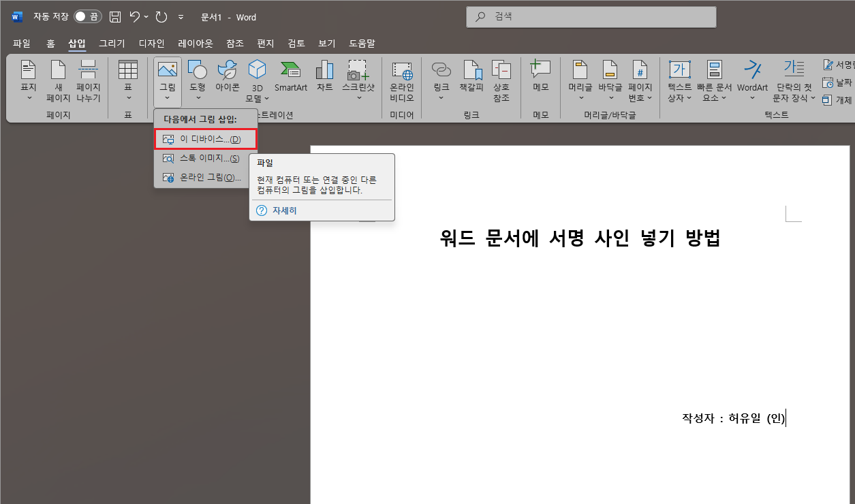Click the 그림 (Pictures) button
Image resolution: width=855 pixels, height=504 pixels.
point(168,81)
